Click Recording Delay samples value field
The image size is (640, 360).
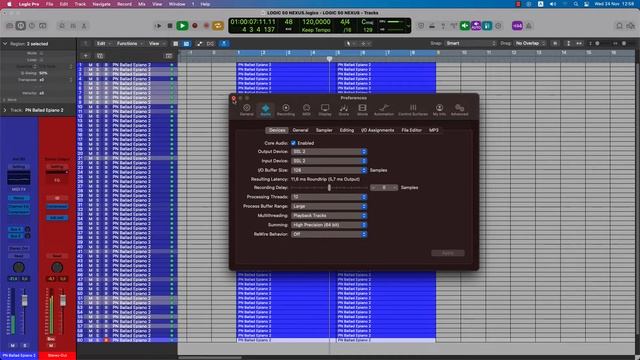(x=384, y=188)
